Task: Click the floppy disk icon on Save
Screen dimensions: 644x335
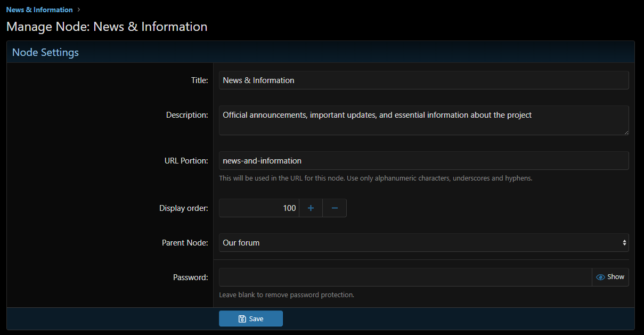Action: 242,318
